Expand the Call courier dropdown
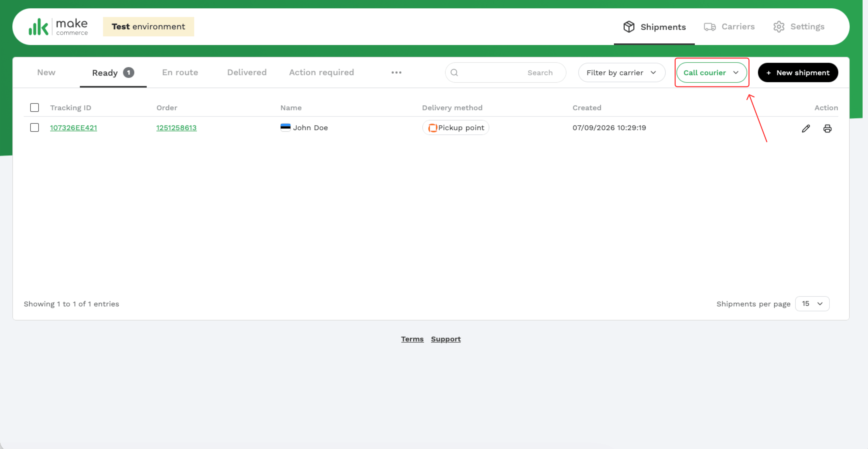868x449 pixels. (711, 72)
